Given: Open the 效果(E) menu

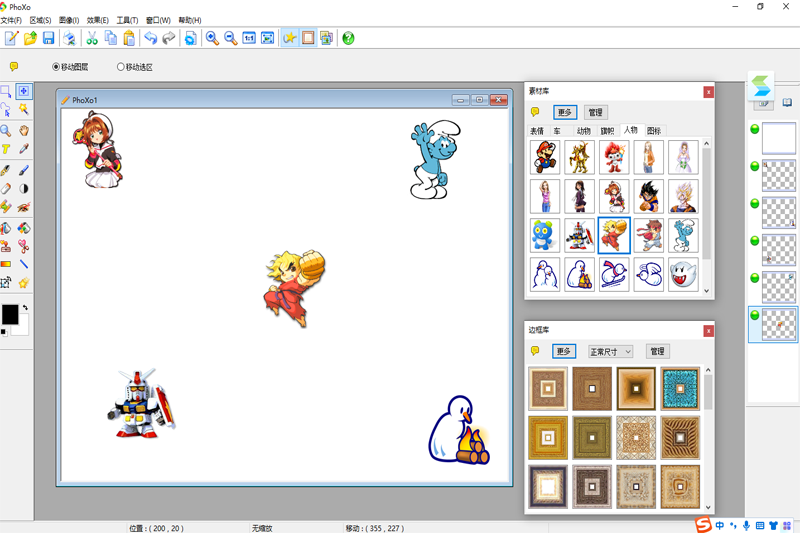Looking at the screenshot, I should pyautogui.click(x=97, y=20).
